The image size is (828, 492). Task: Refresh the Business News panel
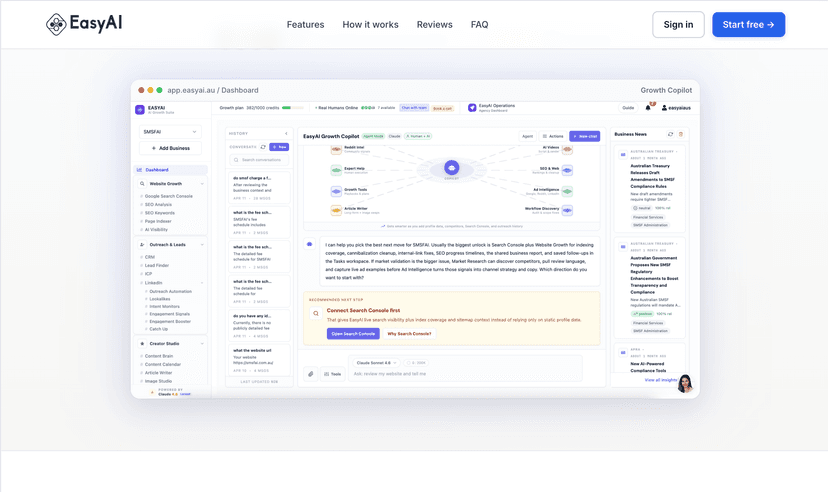[671, 135]
